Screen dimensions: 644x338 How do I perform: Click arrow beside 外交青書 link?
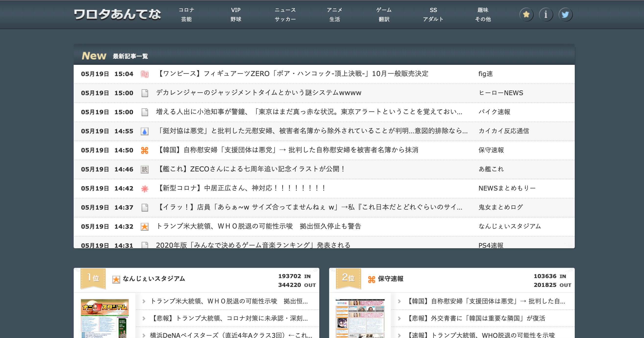pos(399,318)
